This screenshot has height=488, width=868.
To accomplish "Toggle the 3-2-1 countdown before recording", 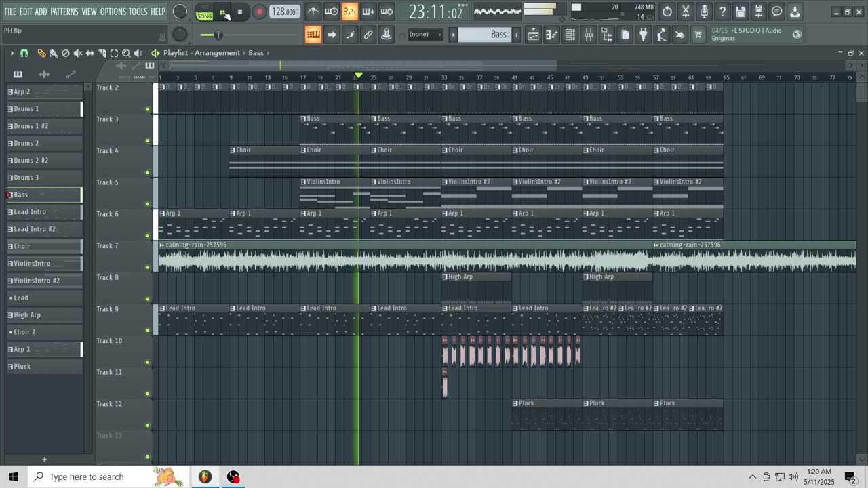I will tap(350, 12).
